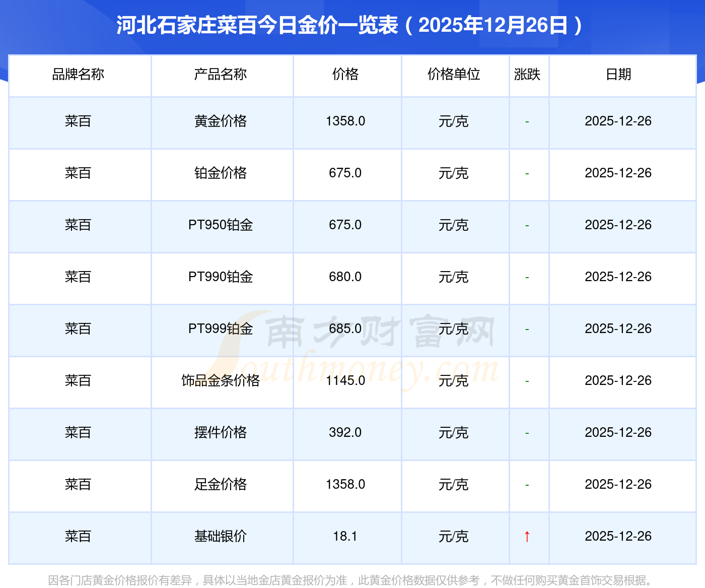Viewport: 705px width, 588px height.
Task: Click the green dash in 黄金价格 row
Action: click(527, 122)
